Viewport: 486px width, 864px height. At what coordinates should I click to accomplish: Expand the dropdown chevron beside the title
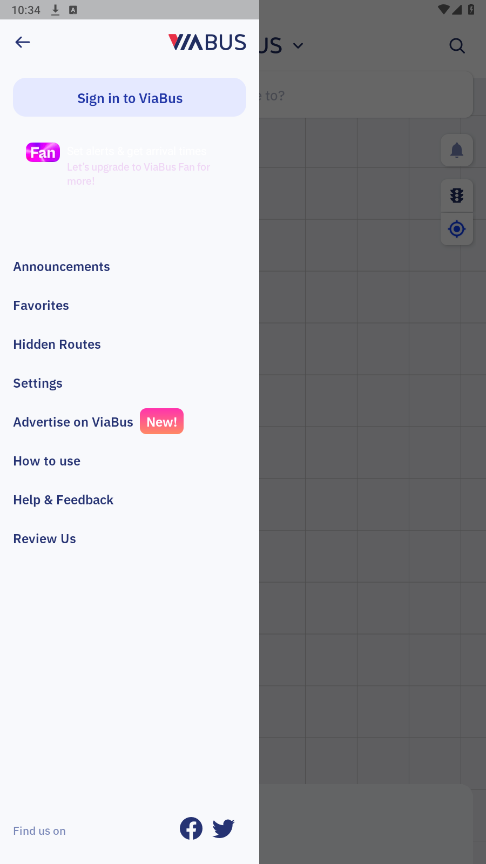(298, 46)
